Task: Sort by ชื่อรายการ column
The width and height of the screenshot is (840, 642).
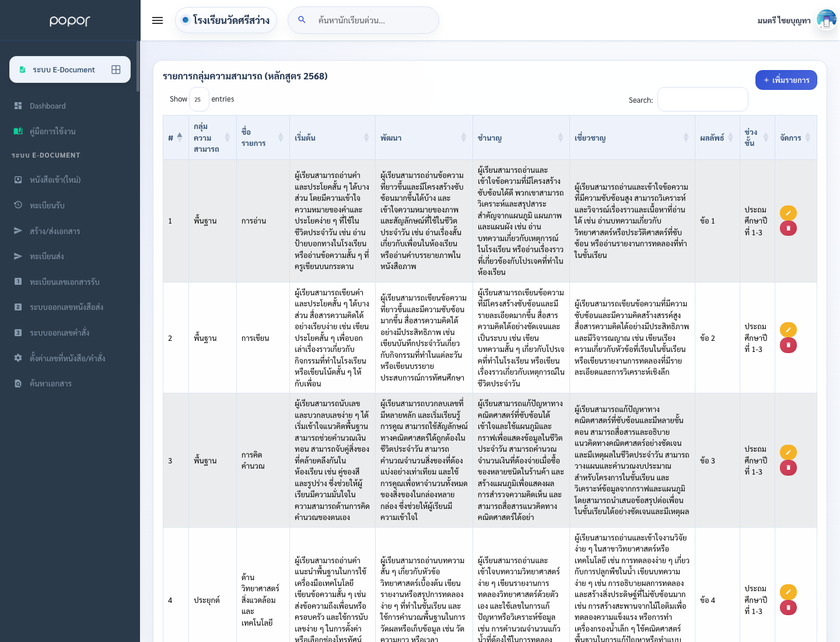Action: 262,138
